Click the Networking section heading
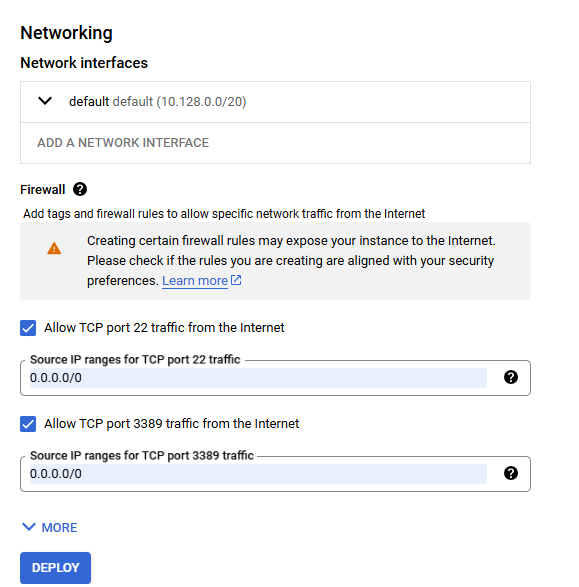 coord(66,33)
